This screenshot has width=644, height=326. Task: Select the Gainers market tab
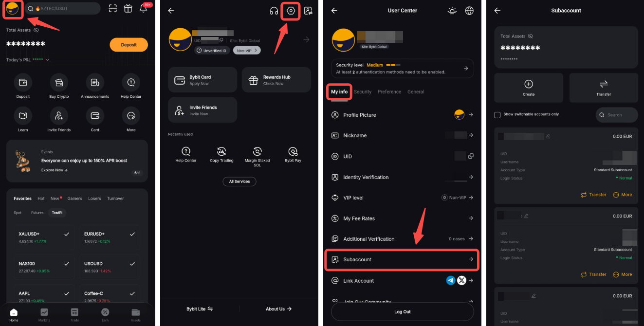click(x=74, y=199)
